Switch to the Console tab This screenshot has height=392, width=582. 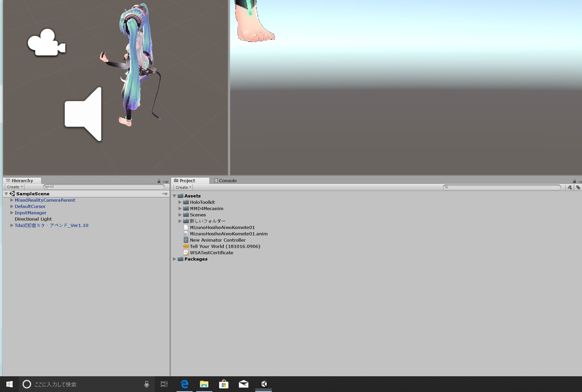(225, 181)
